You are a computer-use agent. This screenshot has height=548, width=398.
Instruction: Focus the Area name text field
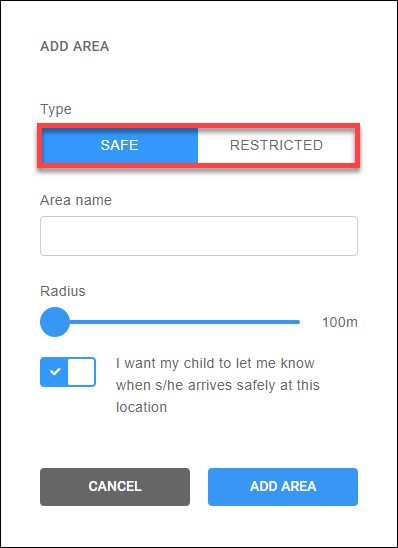coord(199,236)
